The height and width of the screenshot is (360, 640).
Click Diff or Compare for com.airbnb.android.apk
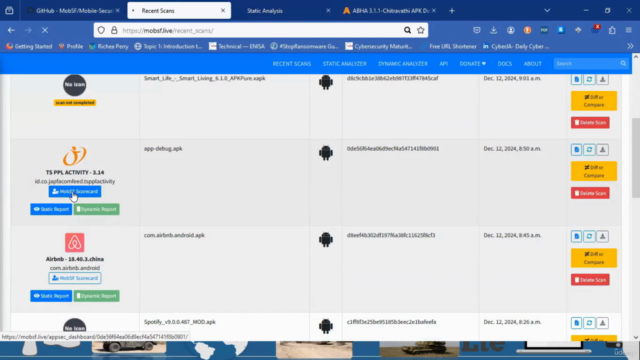pos(594,258)
